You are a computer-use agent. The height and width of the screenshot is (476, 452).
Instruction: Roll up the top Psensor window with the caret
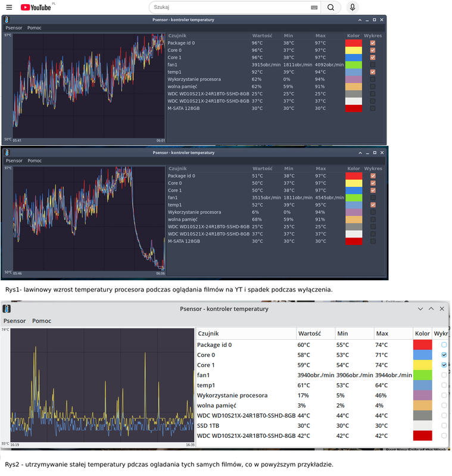point(360,20)
